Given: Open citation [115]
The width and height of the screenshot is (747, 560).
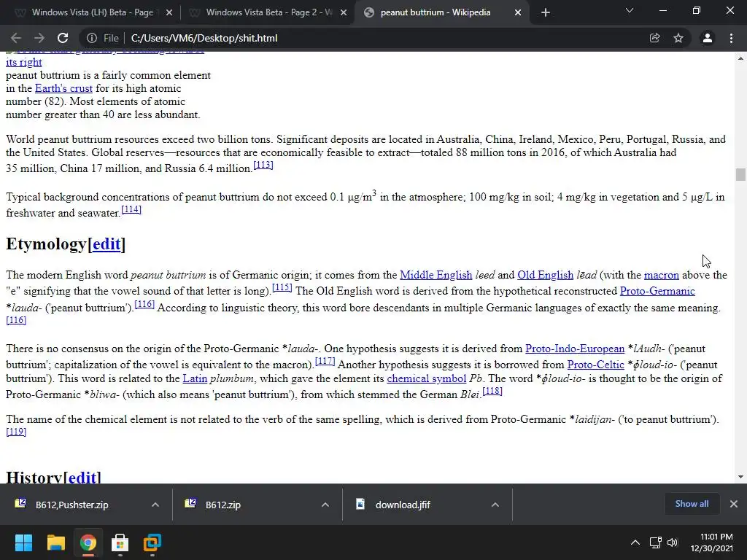Looking at the screenshot, I should [x=282, y=287].
